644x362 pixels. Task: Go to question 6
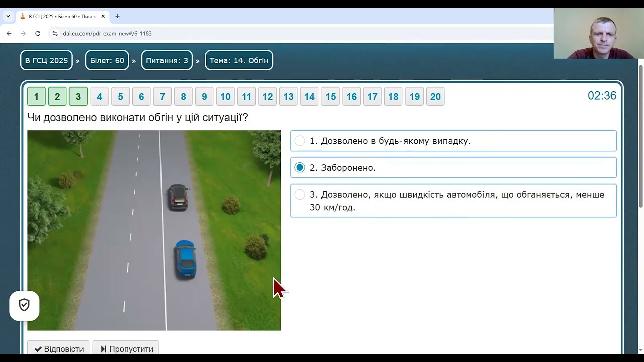141,97
